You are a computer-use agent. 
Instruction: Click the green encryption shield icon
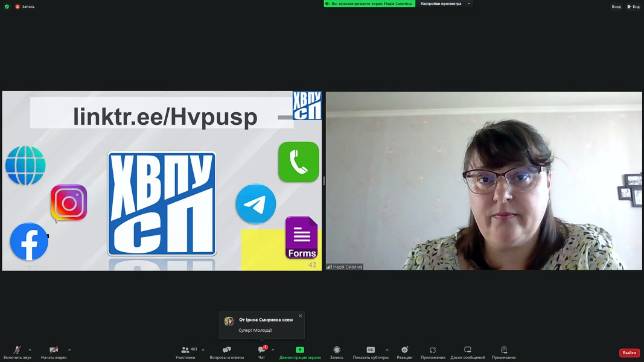(7, 7)
